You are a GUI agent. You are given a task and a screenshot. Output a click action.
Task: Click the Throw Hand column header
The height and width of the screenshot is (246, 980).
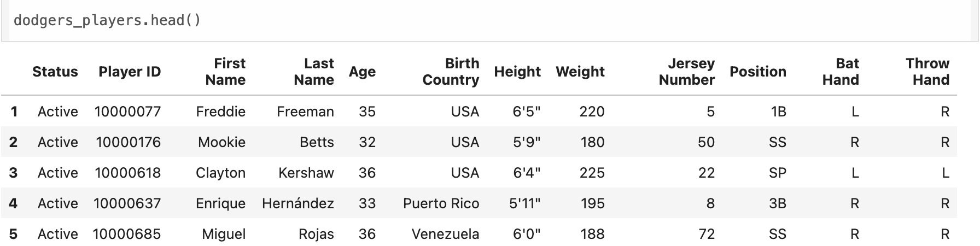click(x=927, y=72)
